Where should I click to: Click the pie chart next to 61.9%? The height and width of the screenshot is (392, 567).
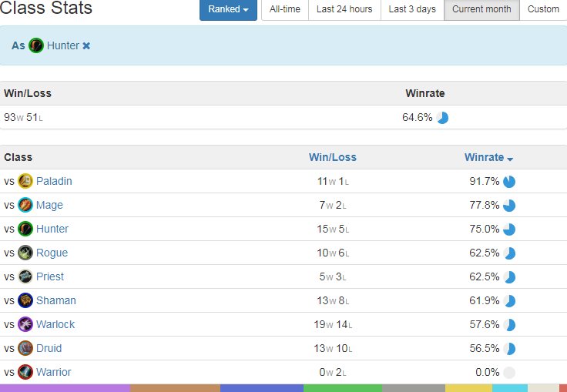(x=509, y=301)
